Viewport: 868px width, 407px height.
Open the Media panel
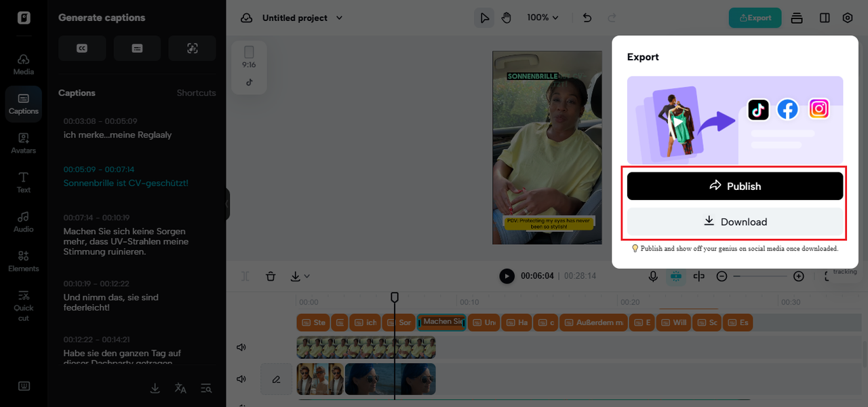tap(23, 64)
